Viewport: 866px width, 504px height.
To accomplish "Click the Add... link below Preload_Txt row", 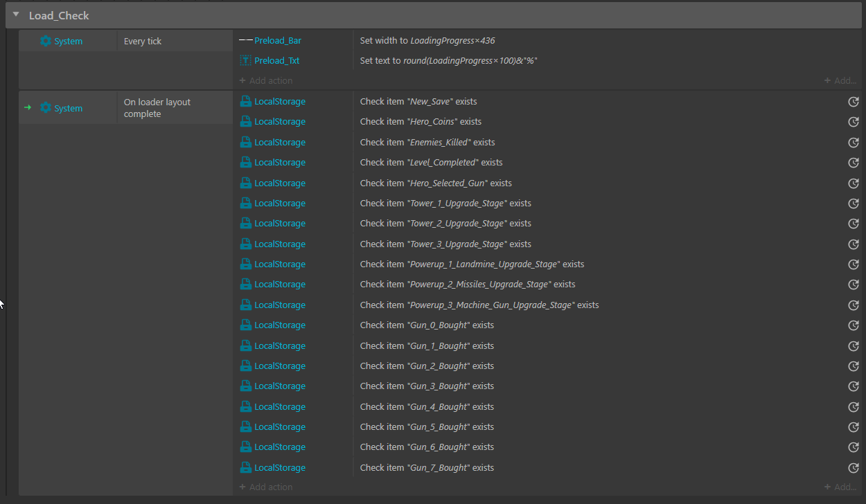I will tap(840, 80).
